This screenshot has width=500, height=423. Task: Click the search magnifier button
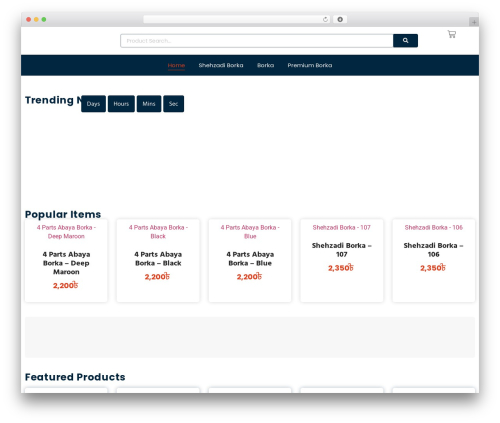(x=405, y=41)
